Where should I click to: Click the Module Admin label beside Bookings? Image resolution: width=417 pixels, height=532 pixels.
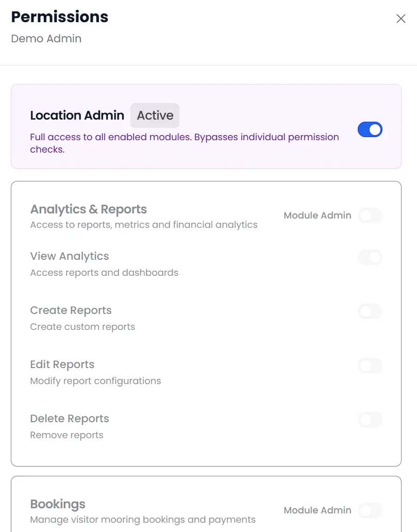pos(317,510)
